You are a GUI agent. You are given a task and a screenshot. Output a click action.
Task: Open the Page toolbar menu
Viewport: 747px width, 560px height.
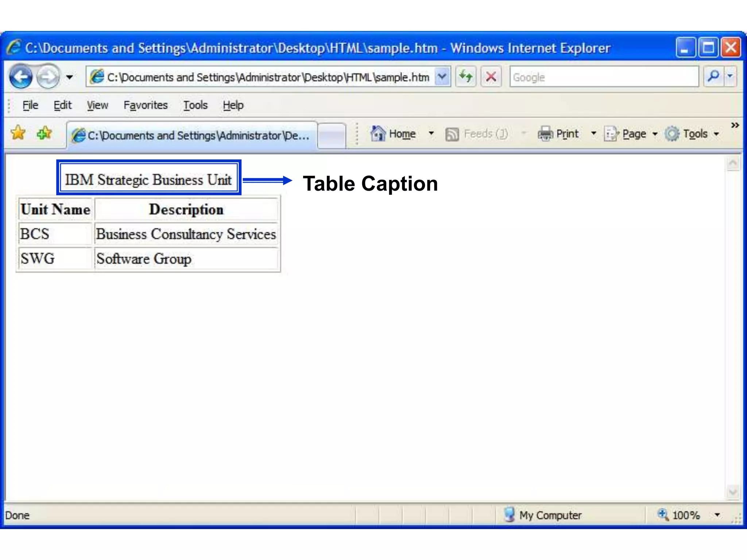631,134
